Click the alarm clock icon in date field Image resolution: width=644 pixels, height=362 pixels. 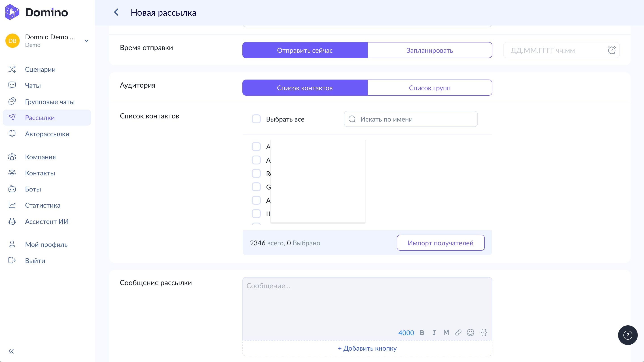tap(612, 50)
